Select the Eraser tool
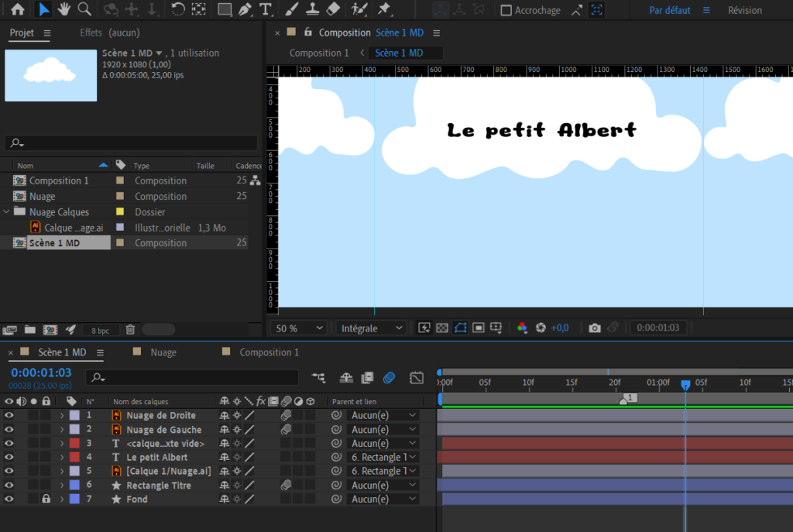Screen dimensions: 793x532 [x=333, y=10]
